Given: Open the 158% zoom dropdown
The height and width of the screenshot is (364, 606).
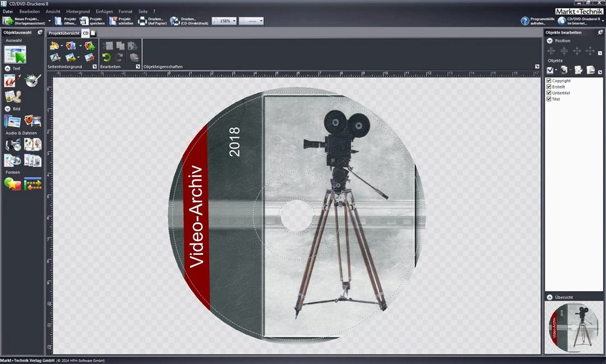Looking at the screenshot, I should (234, 21).
